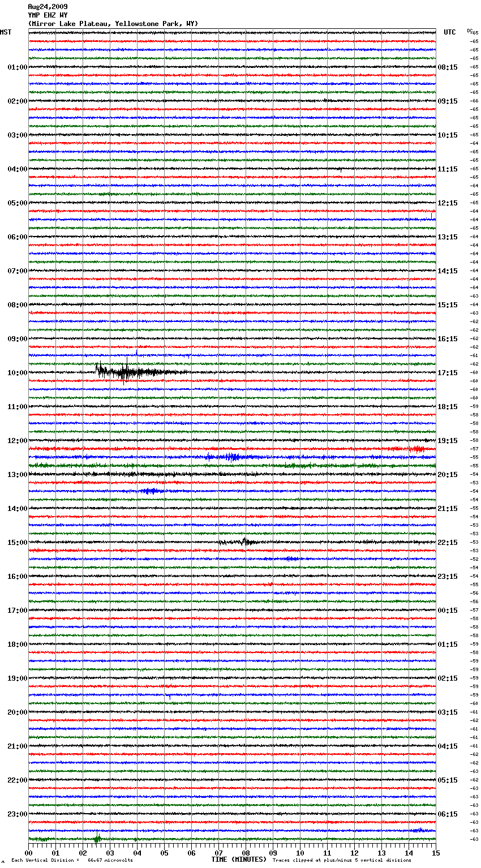
Task: Select the 14:00 MST time label
Action: (18, 509)
